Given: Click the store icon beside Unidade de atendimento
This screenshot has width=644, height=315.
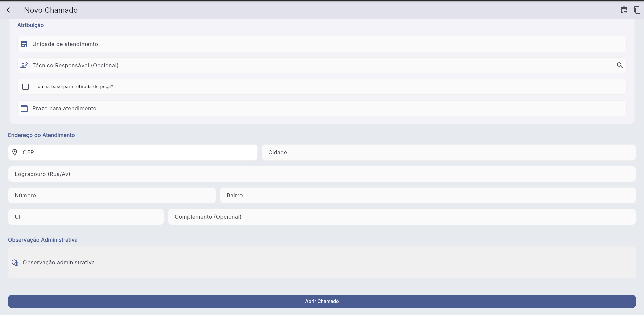Looking at the screenshot, I should click(24, 44).
